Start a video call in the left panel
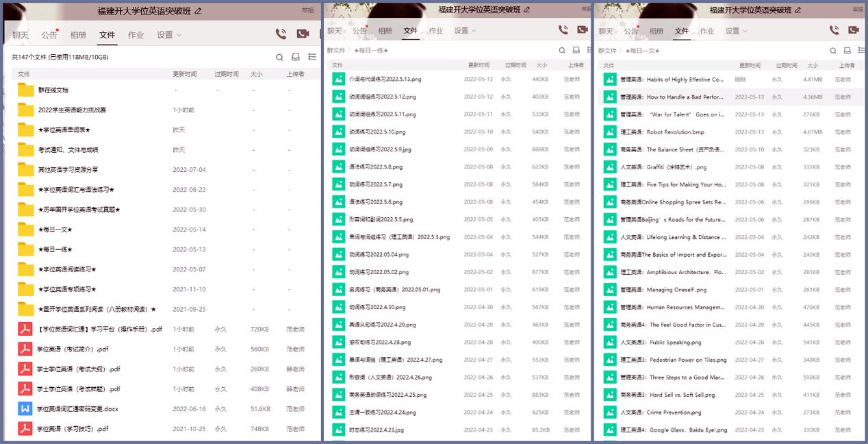 click(x=303, y=34)
